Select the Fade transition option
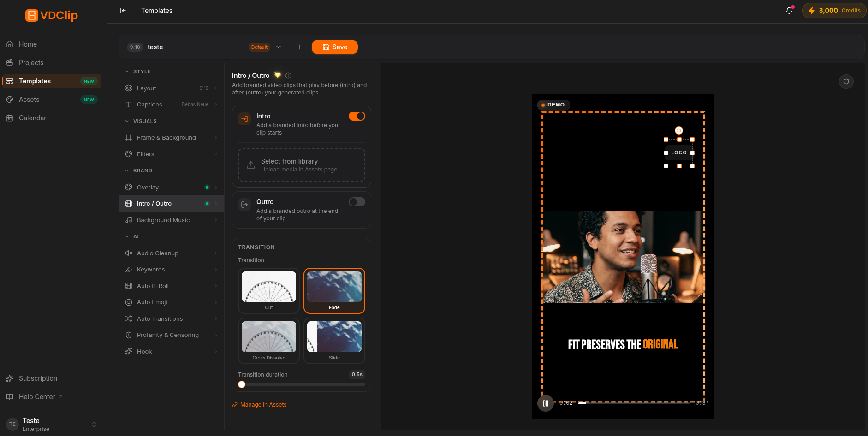The height and width of the screenshot is (436, 868). [334, 291]
